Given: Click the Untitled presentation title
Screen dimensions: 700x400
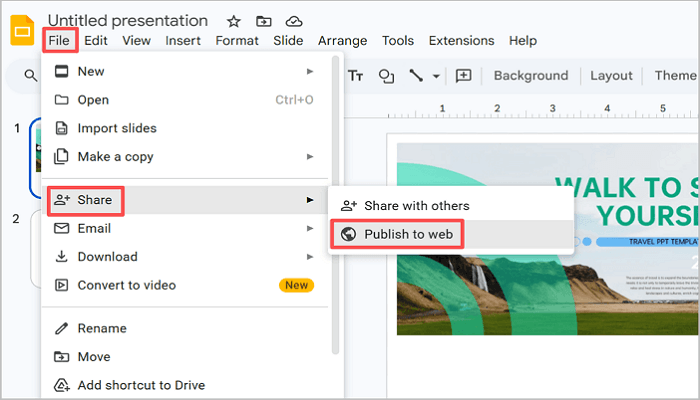Looking at the screenshot, I should click(x=128, y=21).
